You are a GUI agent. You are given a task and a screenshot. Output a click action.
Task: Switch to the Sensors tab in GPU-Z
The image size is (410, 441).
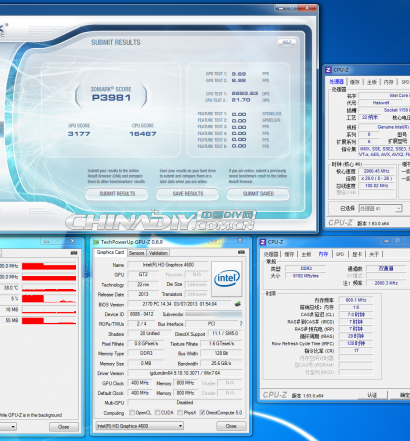[x=136, y=253]
